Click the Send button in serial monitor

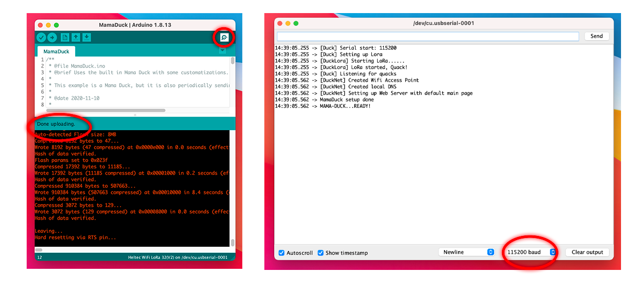596,36
